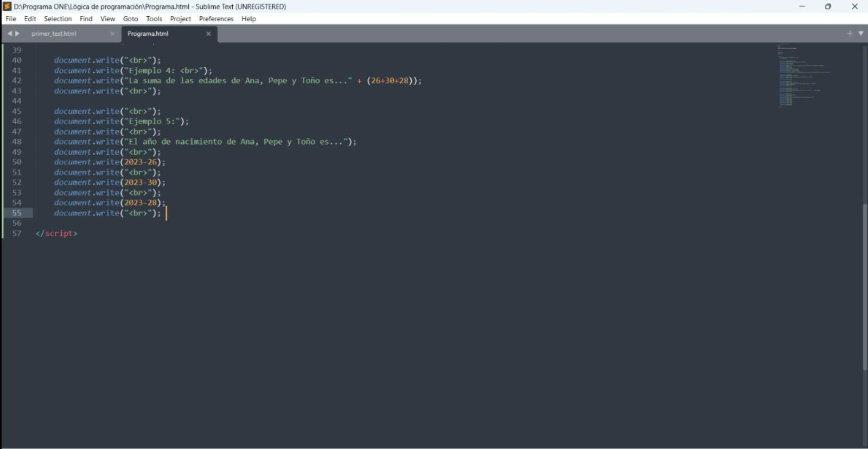Click the 2023-26 expression on line 50

click(141, 162)
